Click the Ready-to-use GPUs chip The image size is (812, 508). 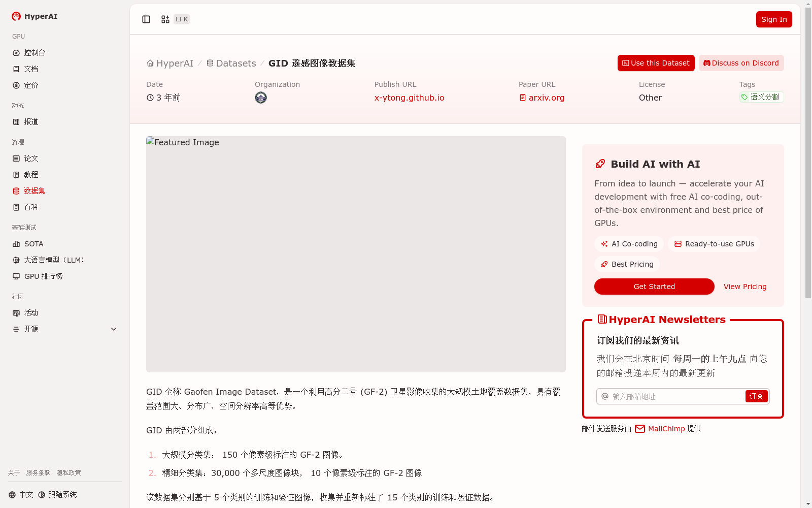(x=714, y=244)
